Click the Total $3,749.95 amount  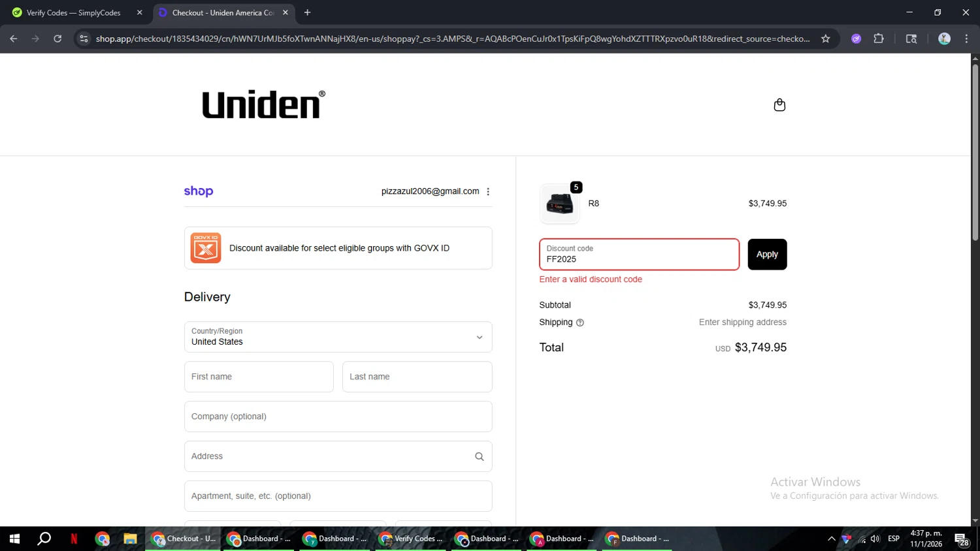(760, 347)
